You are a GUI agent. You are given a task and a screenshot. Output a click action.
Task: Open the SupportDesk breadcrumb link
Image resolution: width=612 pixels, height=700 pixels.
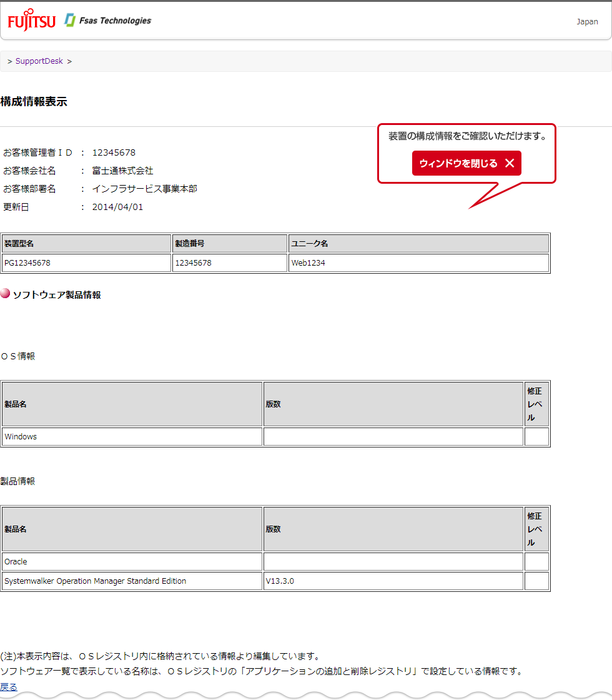39,61
